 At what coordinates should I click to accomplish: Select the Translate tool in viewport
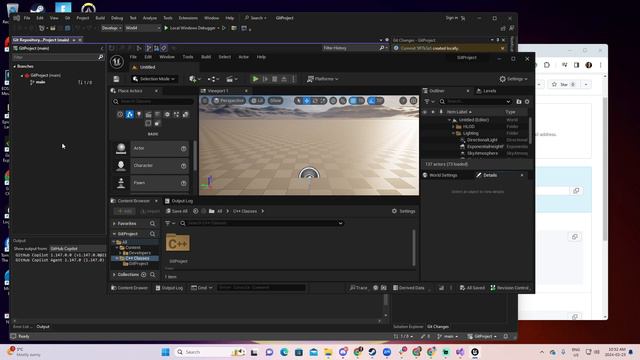click(307, 100)
